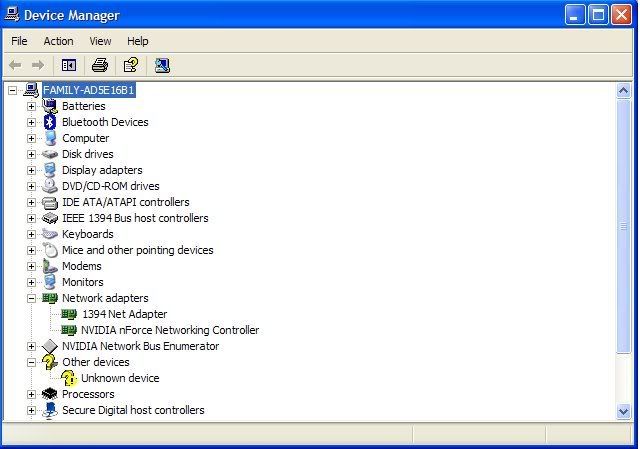Viewport: 640px width, 449px height.
Task: Expand the Monitors node
Action: 31,282
